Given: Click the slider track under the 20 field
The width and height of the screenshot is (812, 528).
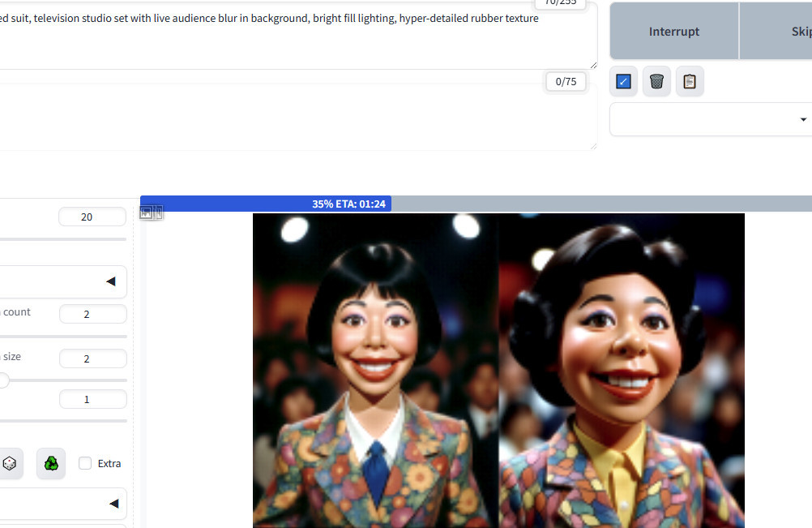Looking at the screenshot, I should [63, 239].
